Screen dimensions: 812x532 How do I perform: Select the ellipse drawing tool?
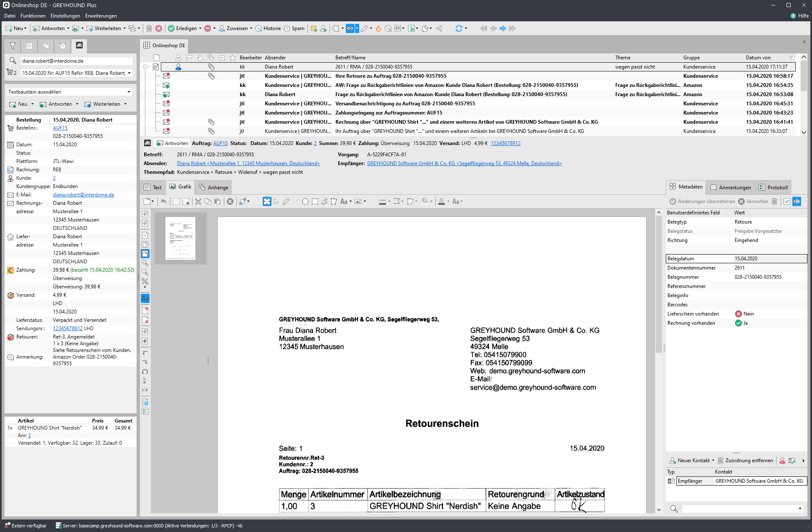pyautogui.click(x=305, y=201)
